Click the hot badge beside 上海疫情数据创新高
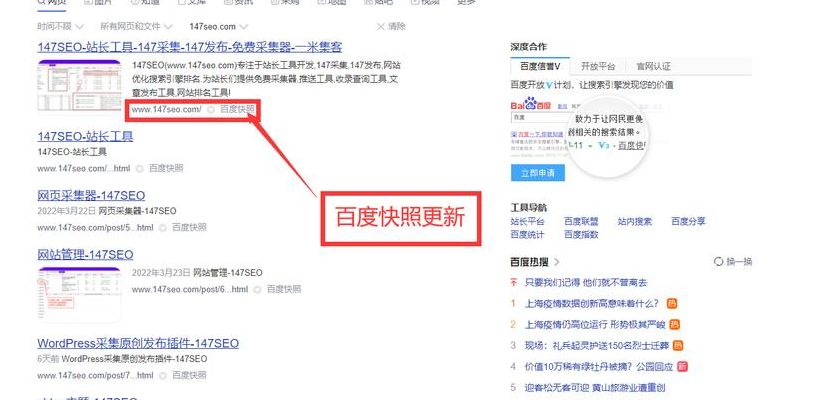Viewport: 829px width, 400px height. click(x=671, y=303)
